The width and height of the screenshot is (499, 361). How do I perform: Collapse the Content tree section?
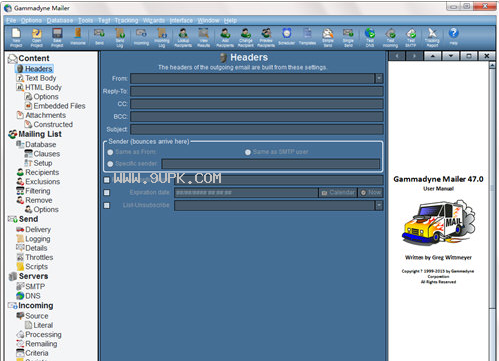[28, 58]
